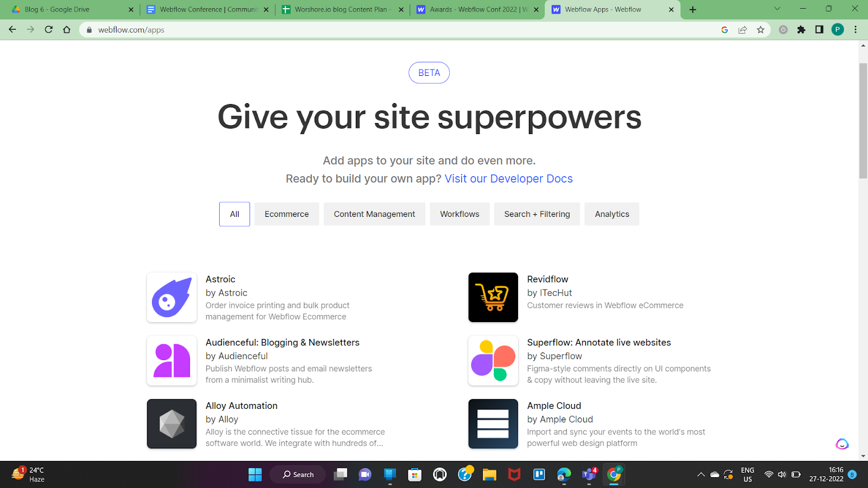This screenshot has width=868, height=488.
Task: Bookmark this page with the star icon
Action: (x=761, y=30)
